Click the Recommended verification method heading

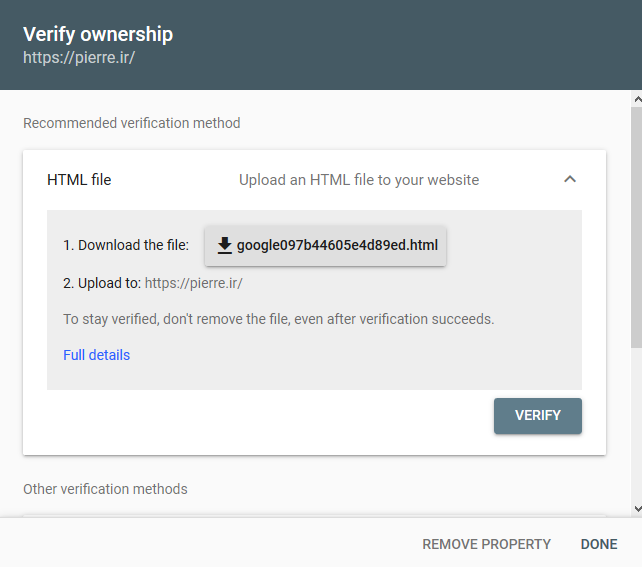(x=131, y=124)
